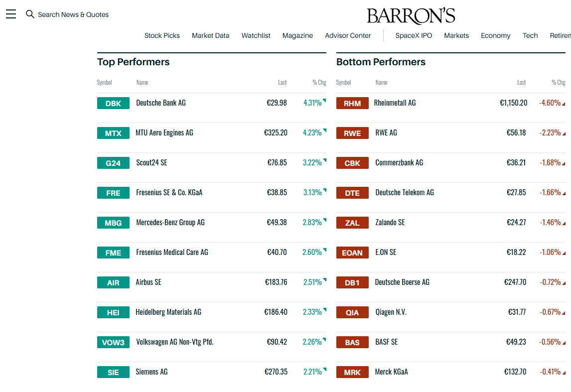This screenshot has height=392, width=571.
Task: Open the hamburger navigation menu
Action: (x=11, y=14)
